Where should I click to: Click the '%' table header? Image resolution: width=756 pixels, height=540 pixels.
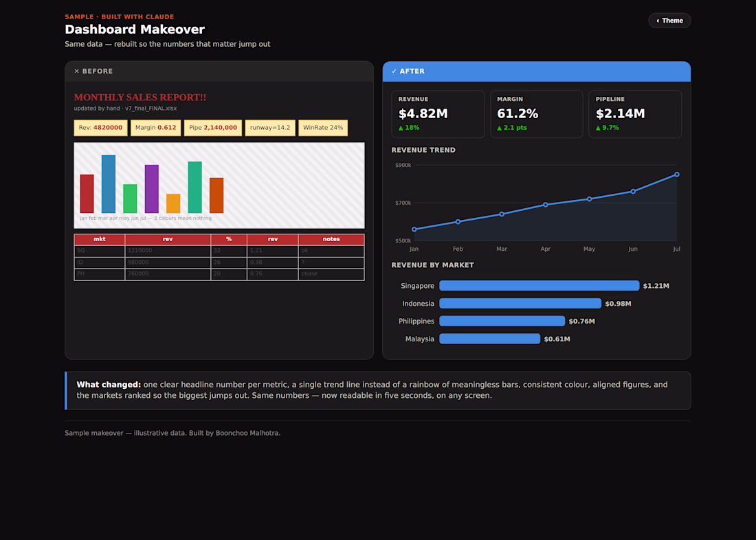pyautogui.click(x=229, y=239)
